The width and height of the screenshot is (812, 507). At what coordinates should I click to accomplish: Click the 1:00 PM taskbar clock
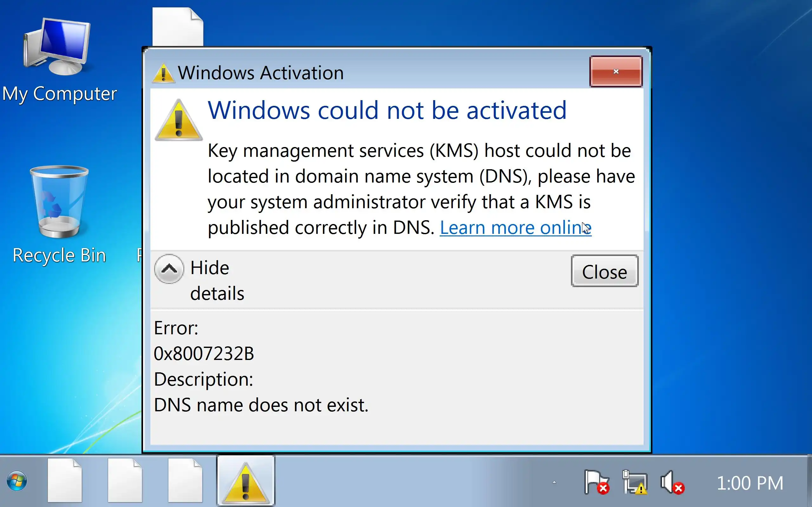pyautogui.click(x=750, y=483)
